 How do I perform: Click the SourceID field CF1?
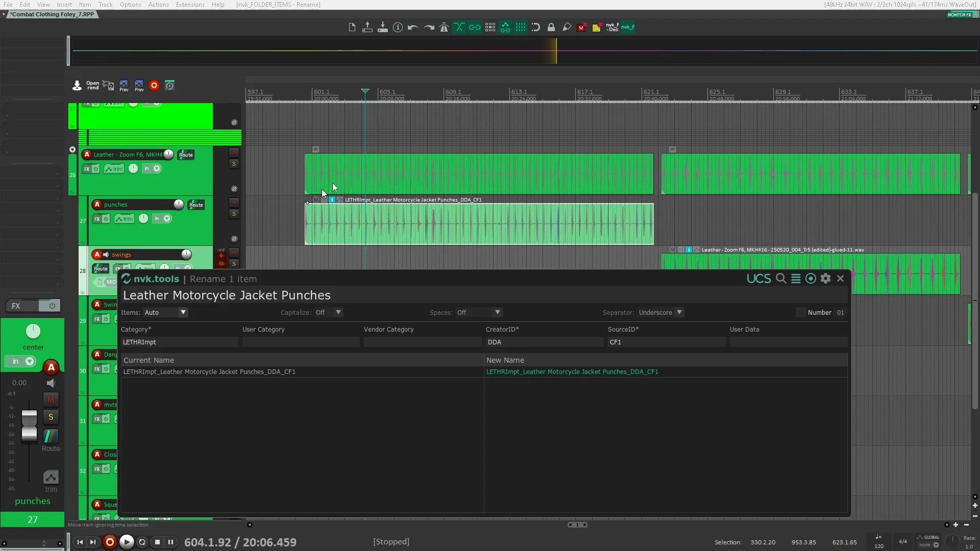(667, 342)
